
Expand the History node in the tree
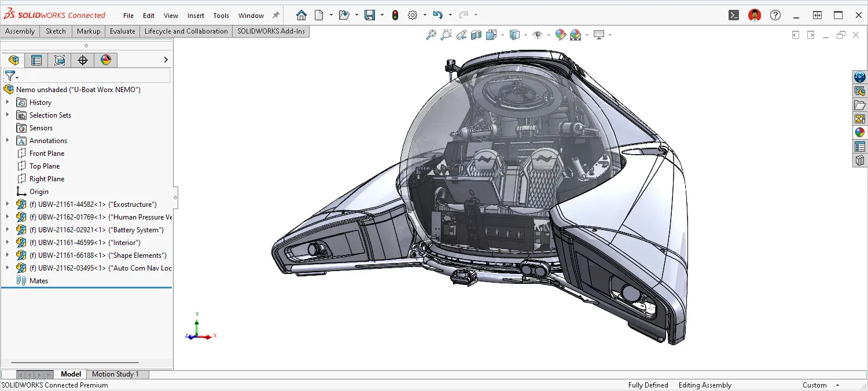pos(7,102)
